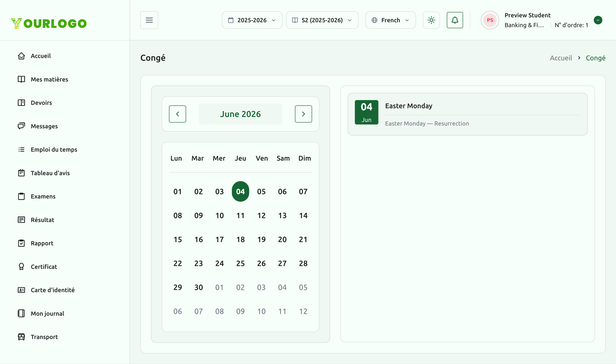Open the French language dropdown

pyautogui.click(x=390, y=20)
